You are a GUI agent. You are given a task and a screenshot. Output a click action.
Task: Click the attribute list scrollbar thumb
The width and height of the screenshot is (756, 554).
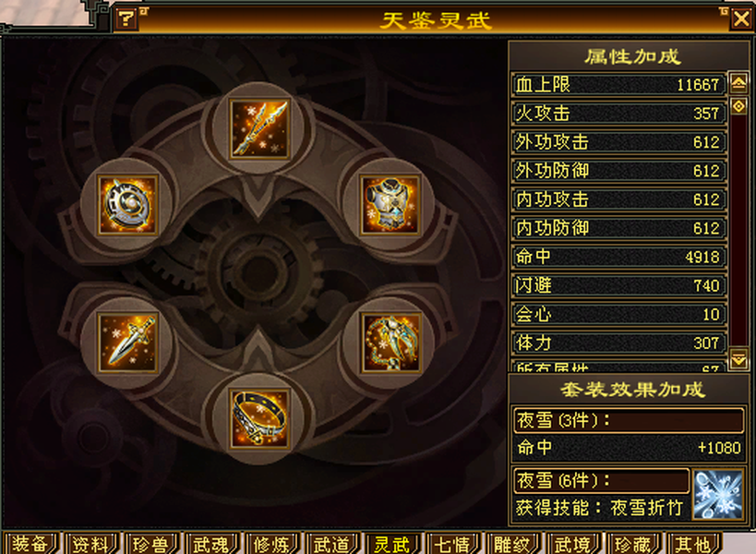[x=738, y=105]
